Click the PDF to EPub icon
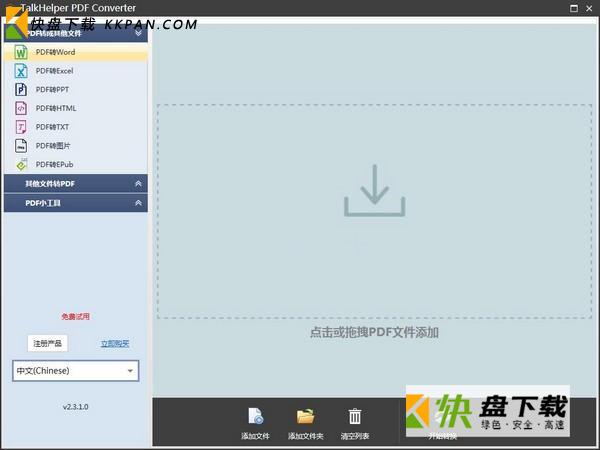This screenshot has height=450, width=600. pyautogui.click(x=21, y=165)
